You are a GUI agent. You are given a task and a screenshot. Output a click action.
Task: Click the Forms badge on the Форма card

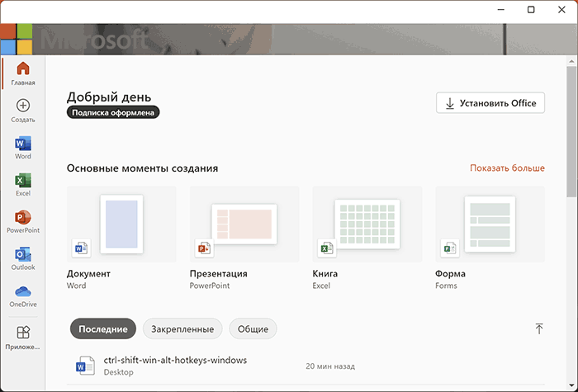coord(450,248)
